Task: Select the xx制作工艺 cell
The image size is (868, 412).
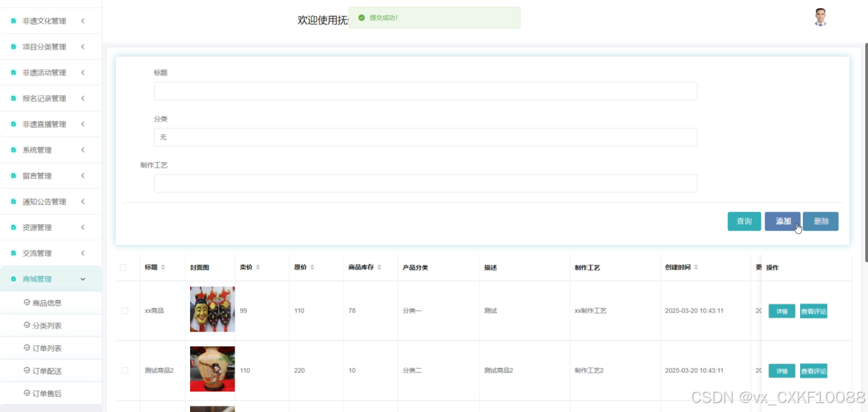Action: click(591, 311)
